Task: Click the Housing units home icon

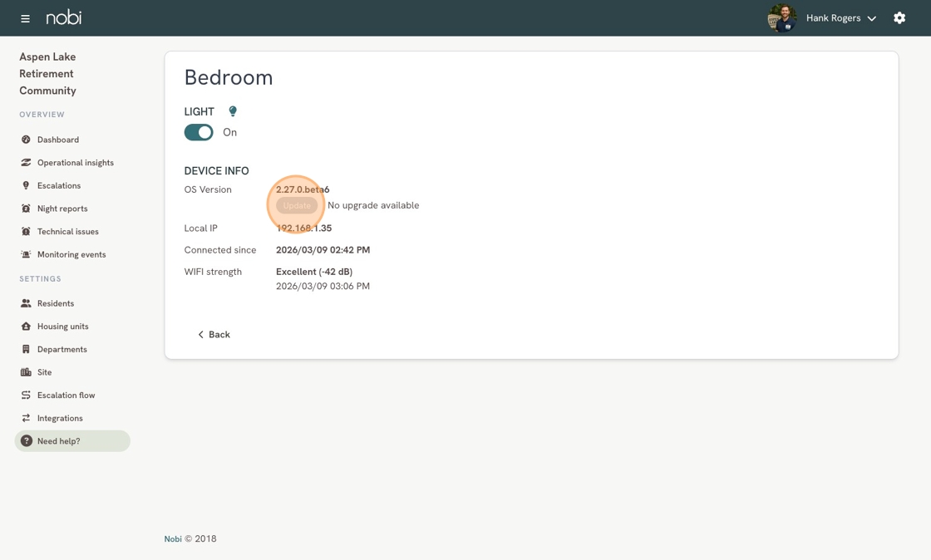Action: coord(26,327)
